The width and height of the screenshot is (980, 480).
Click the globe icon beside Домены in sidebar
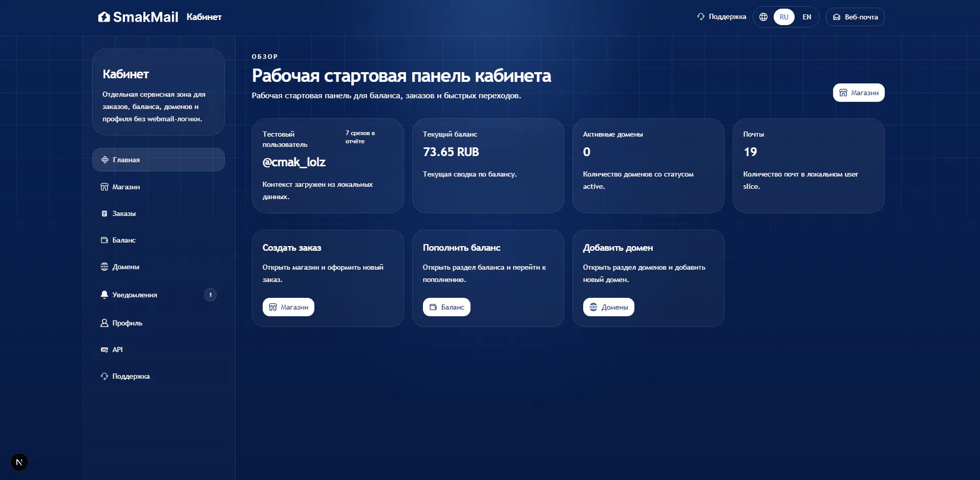[x=104, y=267]
